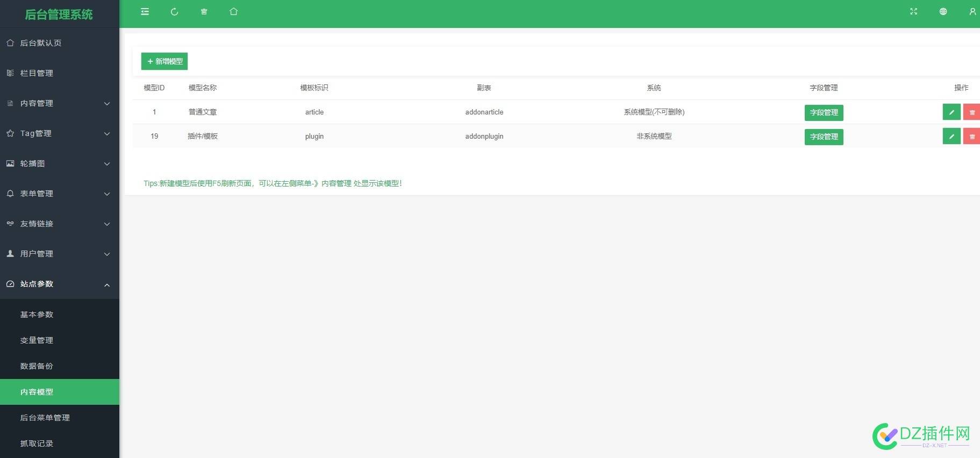
Task: Expand the 轮播图 menu chevron
Action: [107, 164]
